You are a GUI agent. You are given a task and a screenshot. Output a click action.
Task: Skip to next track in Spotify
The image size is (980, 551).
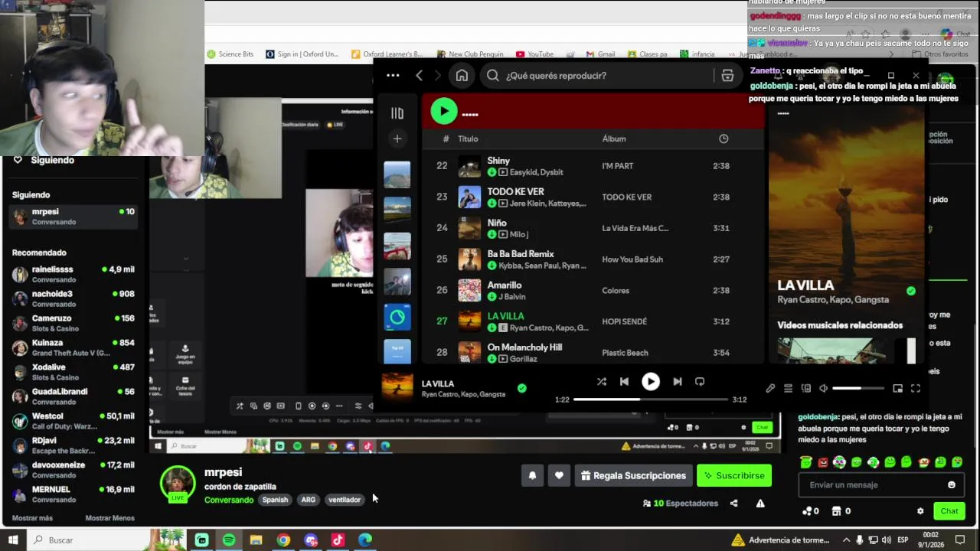[677, 382]
